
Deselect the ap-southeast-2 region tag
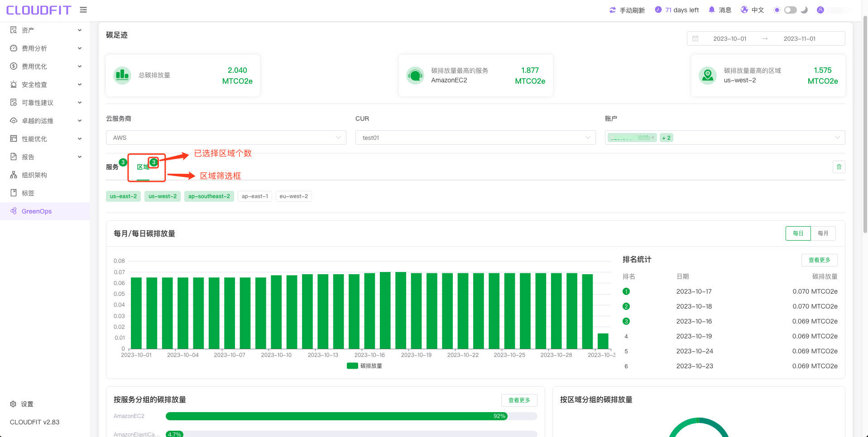coord(209,196)
